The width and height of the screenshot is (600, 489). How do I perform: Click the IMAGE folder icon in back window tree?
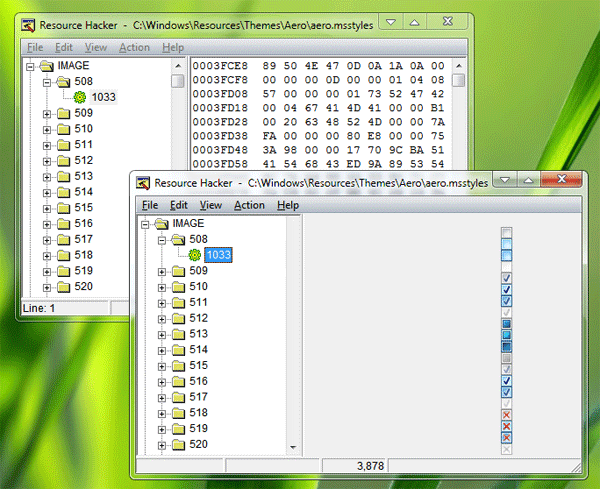[47, 66]
